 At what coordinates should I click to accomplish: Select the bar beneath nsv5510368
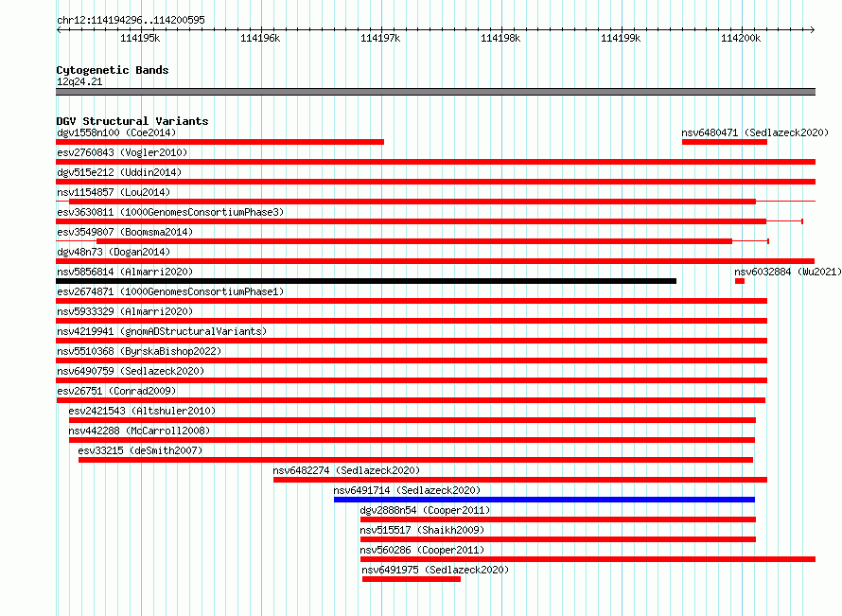point(412,361)
